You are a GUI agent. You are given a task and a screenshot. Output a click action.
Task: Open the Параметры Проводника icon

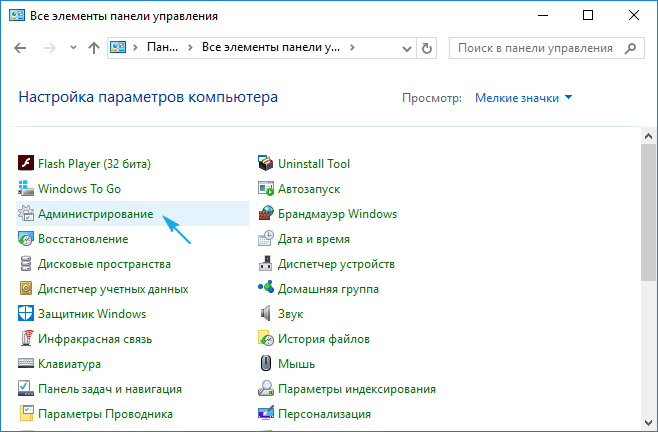coord(26,414)
